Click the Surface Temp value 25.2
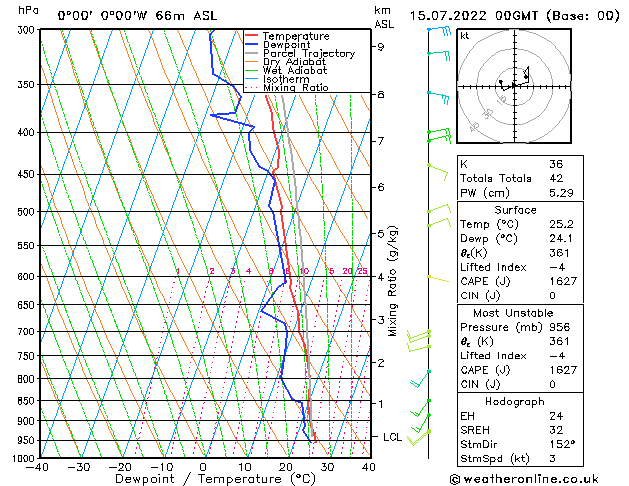The width and height of the screenshot is (629, 486). coord(561,224)
